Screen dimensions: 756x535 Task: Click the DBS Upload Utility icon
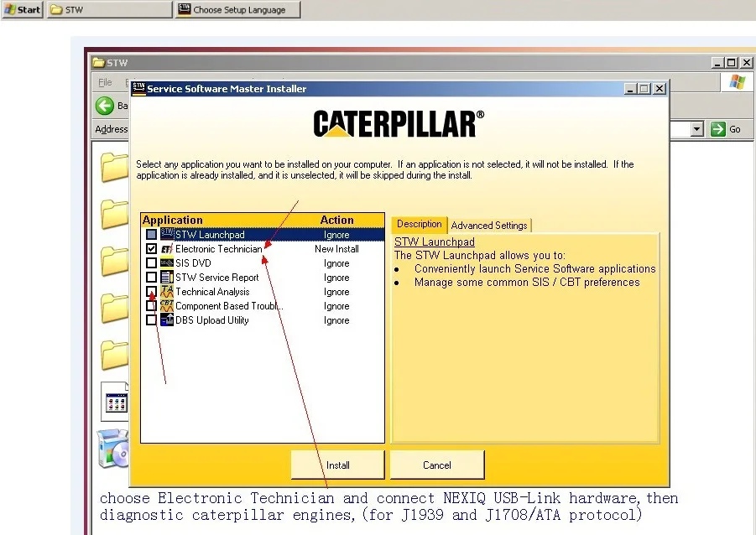pos(167,320)
